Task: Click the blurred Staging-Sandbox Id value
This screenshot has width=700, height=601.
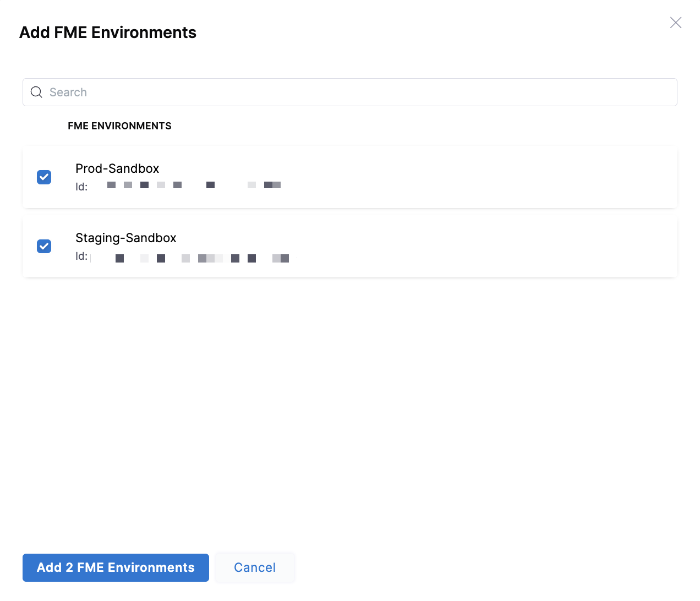Action: [x=201, y=258]
